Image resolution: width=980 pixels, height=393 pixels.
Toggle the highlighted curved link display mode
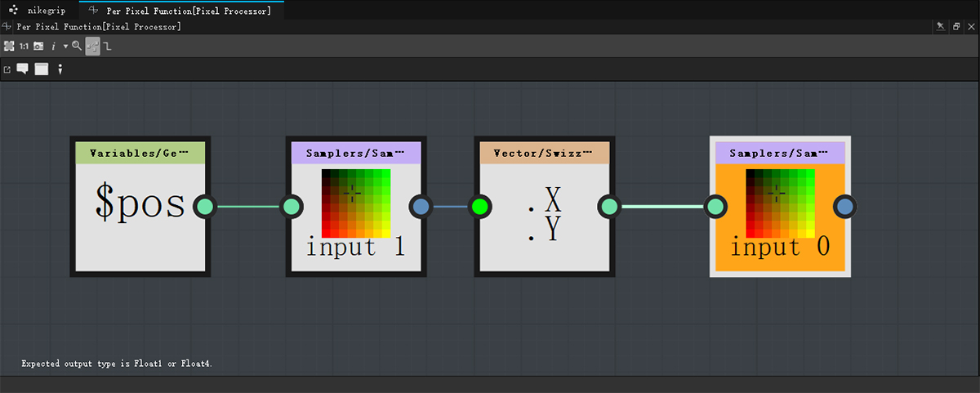point(92,47)
